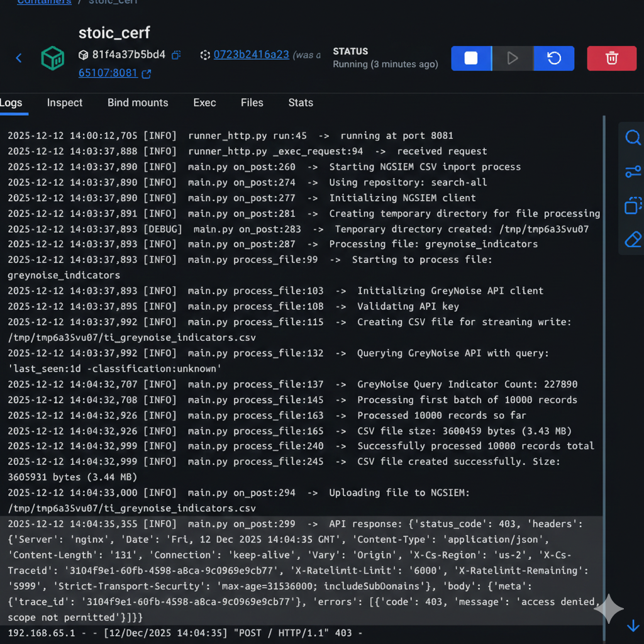Click the Start container play button
Viewport: 644px width, 644px height.
[512, 58]
